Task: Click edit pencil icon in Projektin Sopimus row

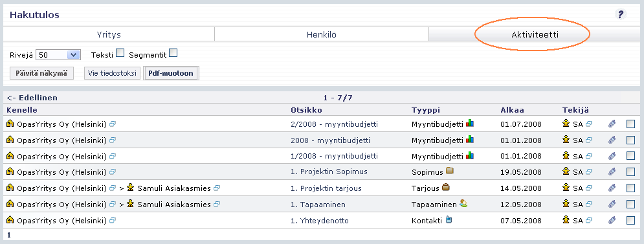Action: 612,172
